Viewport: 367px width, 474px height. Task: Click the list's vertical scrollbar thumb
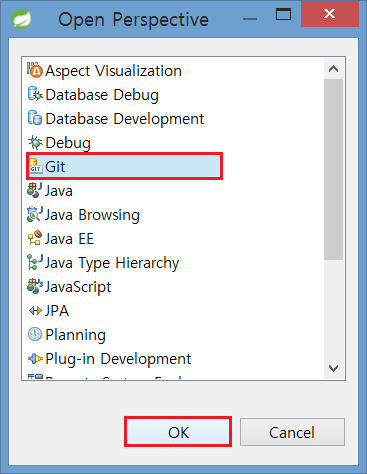point(333,169)
